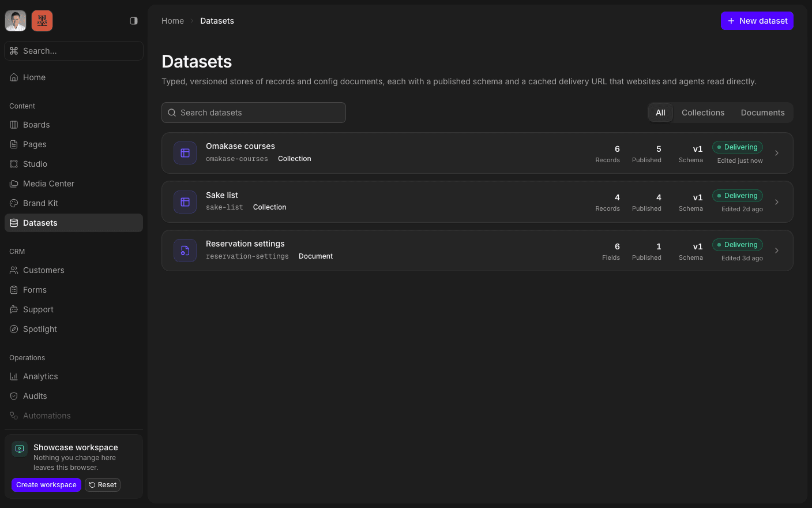
Task: Click 'Edited 2d ago' text
Action: pyautogui.click(x=742, y=210)
